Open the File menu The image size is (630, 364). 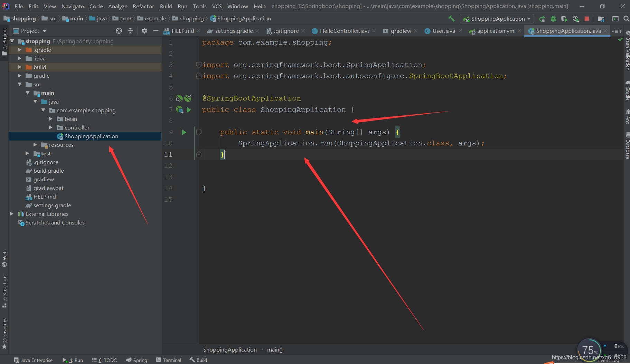[x=19, y=6]
